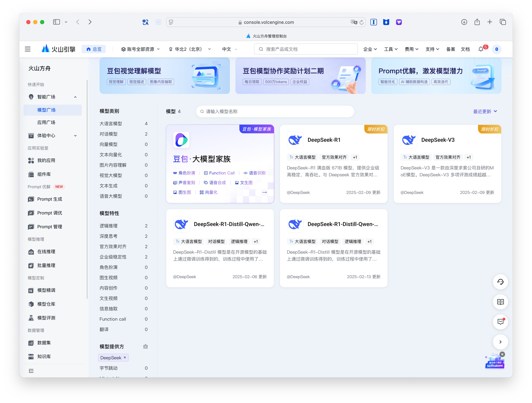Open the 最近更新 sort dropdown
Viewport: 532px width, 403px height.
click(485, 112)
